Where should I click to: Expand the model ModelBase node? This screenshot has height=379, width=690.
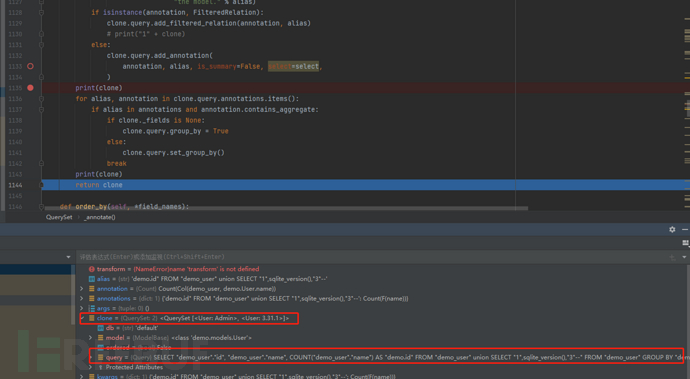91,338
